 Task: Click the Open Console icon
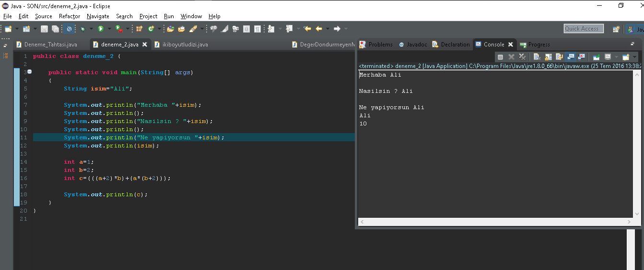pyautogui.click(x=626, y=57)
